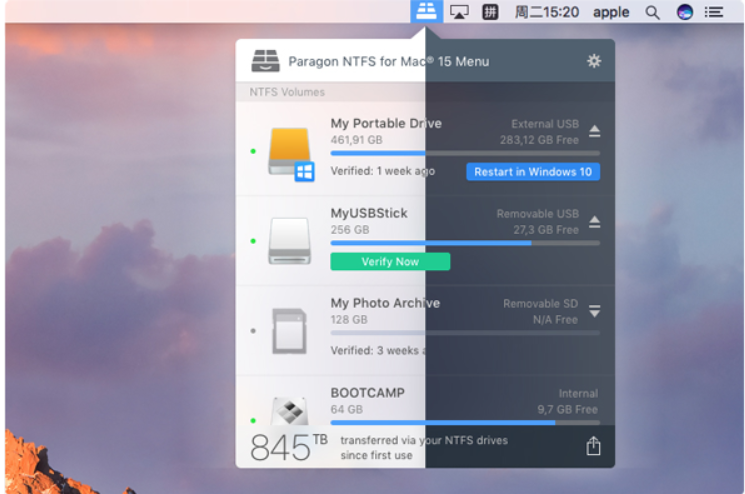Click the MyUSBStick usage bar
Viewport: 745px width, 494px height.
(x=465, y=243)
